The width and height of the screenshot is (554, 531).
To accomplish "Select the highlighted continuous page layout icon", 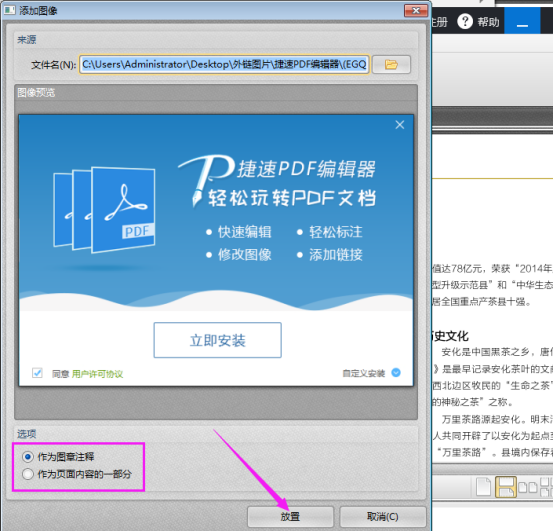I will click(x=506, y=487).
